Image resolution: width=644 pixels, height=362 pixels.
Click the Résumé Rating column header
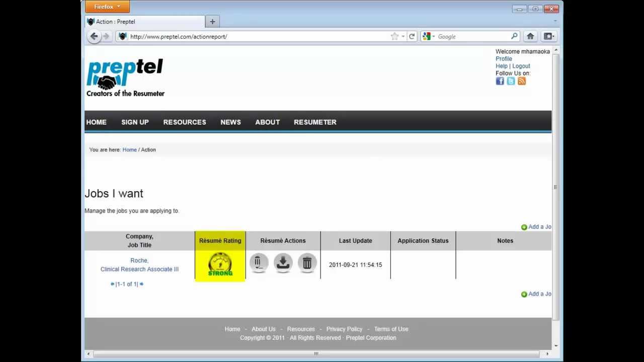pos(220,241)
